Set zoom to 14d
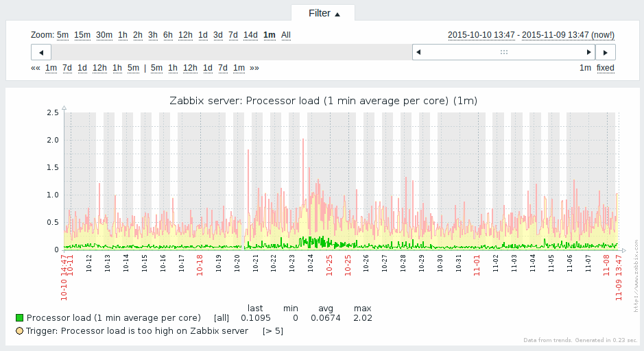The height and width of the screenshot is (351, 644). click(250, 35)
